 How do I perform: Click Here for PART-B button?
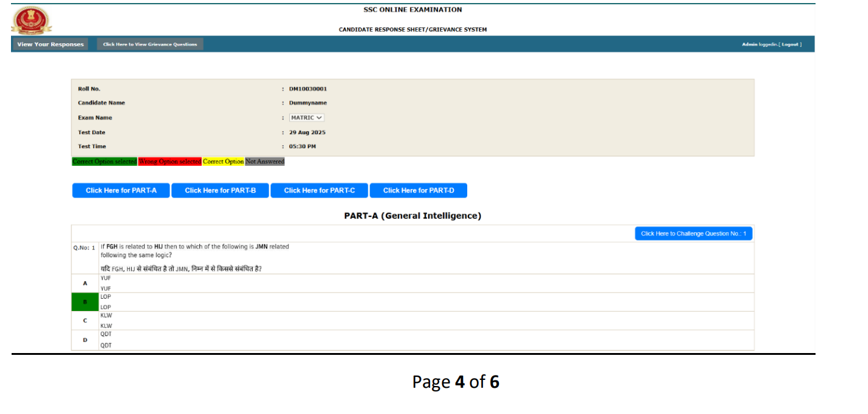(x=220, y=191)
